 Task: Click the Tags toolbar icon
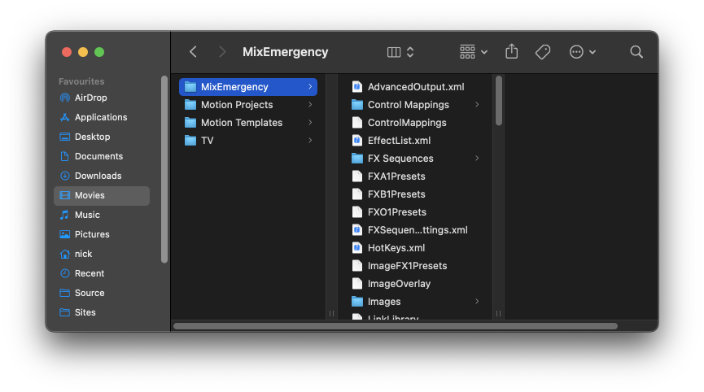pyautogui.click(x=542, y=52)
